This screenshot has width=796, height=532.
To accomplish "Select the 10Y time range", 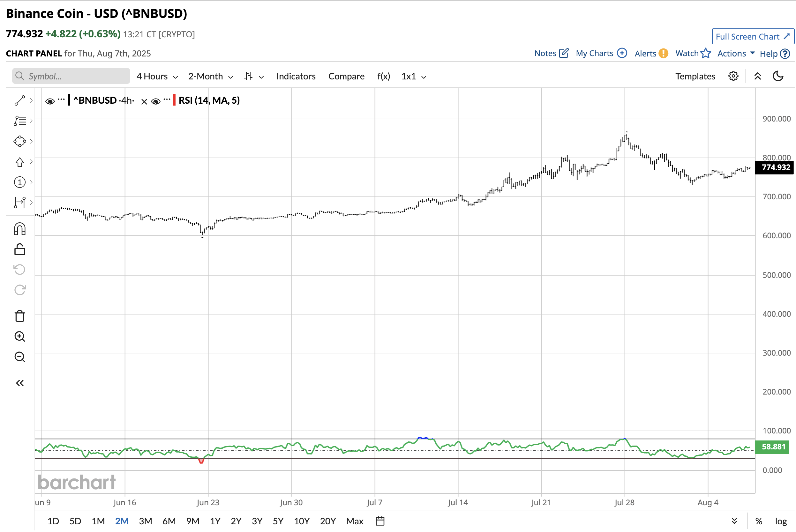I will point(302,521).
